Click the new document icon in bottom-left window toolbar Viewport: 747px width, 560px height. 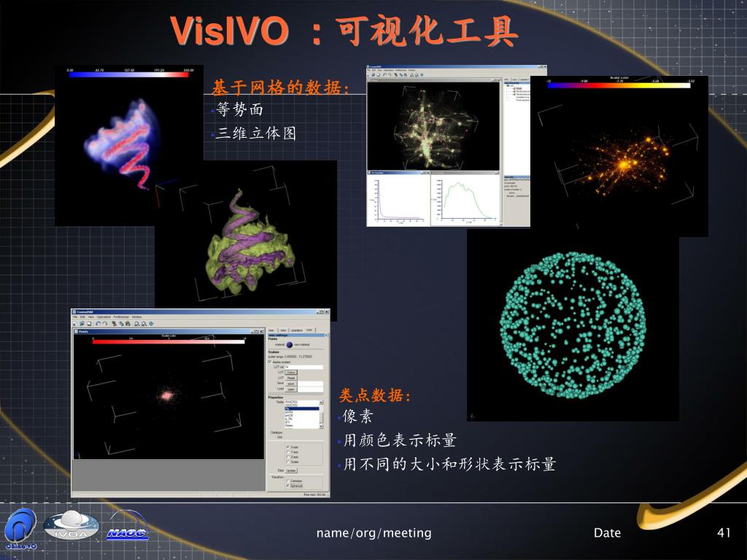tap(75, 324)
